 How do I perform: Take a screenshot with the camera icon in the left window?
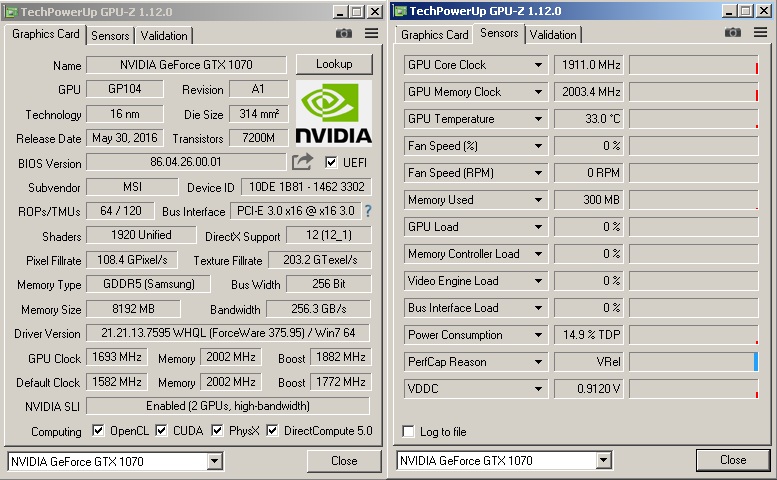[x=344, y=33]
